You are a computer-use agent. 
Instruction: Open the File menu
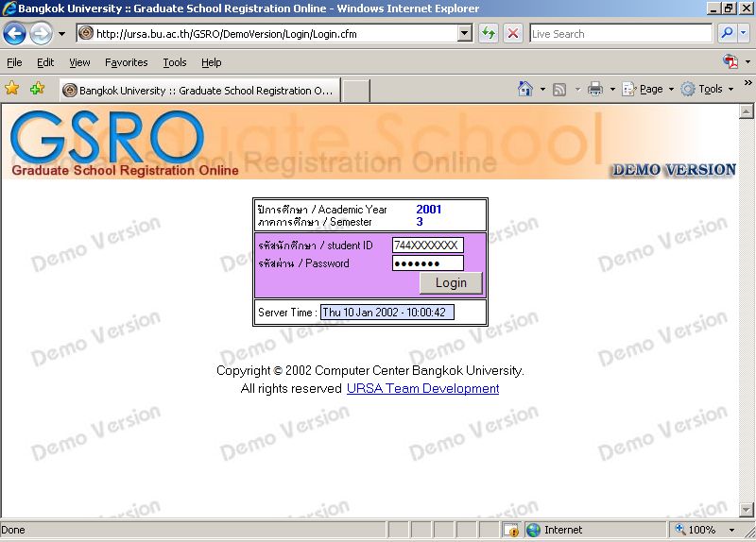14,62
